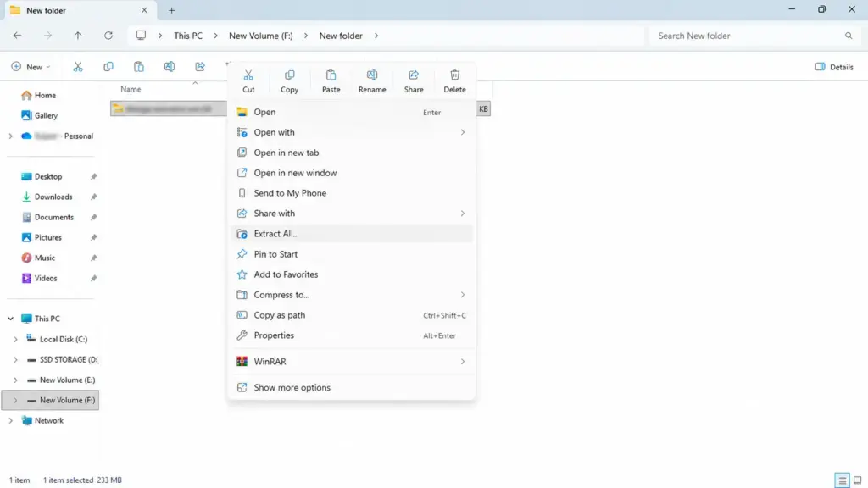Open the Details pane
Image resolution: width=868 pixels, height=488 pixels.
tap(834, 67)
